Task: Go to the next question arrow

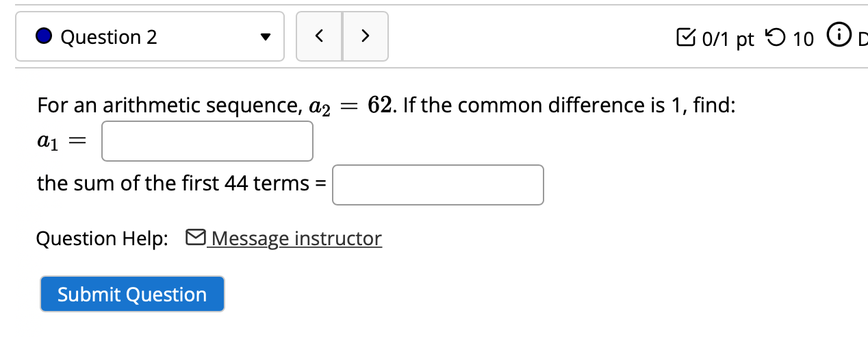Action: (x=366, y=36)
